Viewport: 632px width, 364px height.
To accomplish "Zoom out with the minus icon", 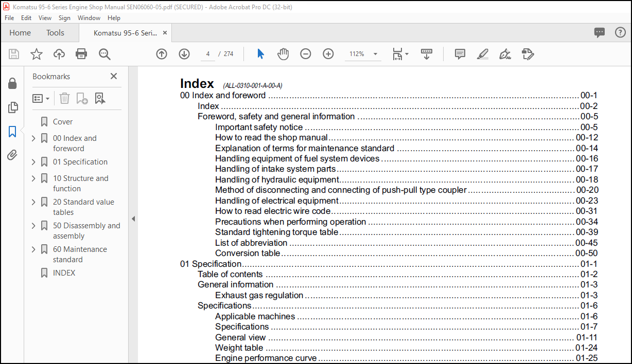I will [306, 54].
